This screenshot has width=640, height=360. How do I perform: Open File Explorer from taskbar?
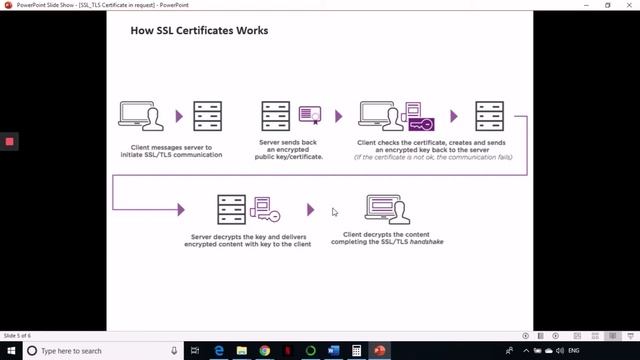pyautogui.click(x=242, y=351)
